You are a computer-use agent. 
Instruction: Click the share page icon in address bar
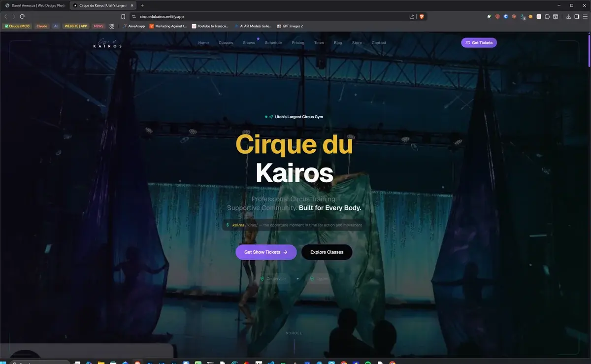pyautogui.click(x=412, y=16)
